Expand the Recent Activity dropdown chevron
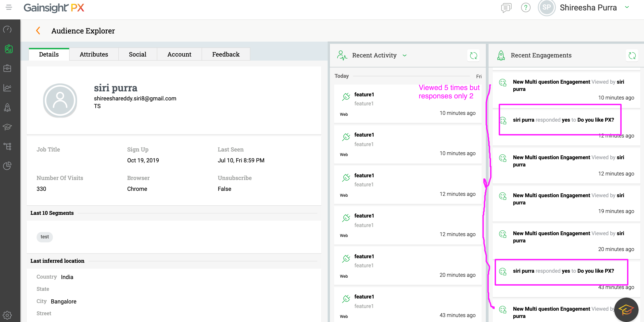Image resolution: width=644 pixels, height=322 pixels. point(405,56)
